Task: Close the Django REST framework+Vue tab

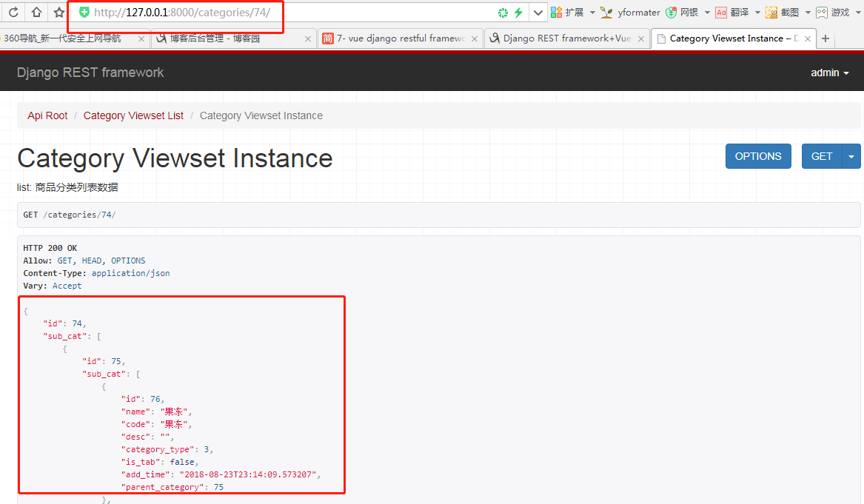Action: [641, 39]
